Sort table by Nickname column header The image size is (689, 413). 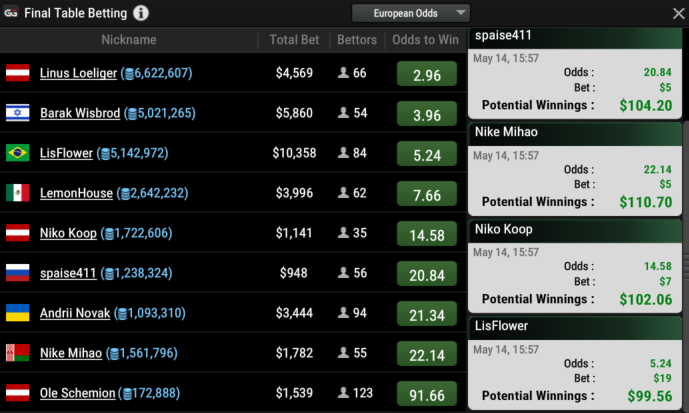[x=129, y=40]
